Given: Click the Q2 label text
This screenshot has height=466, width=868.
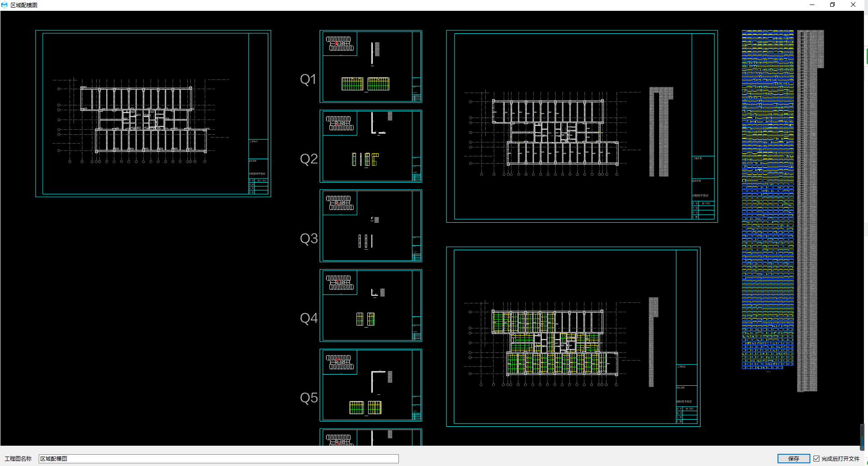Looking at the screenshot, I should [308, 159].
